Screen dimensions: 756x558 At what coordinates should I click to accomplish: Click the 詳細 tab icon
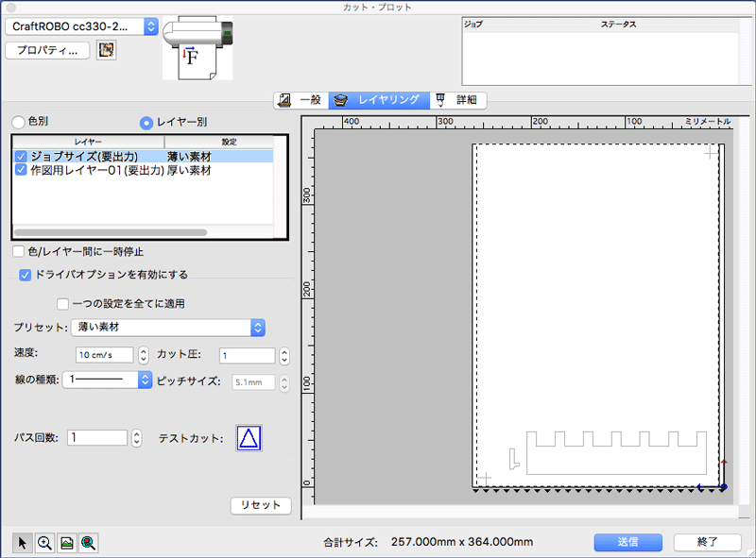coord(440,100)
